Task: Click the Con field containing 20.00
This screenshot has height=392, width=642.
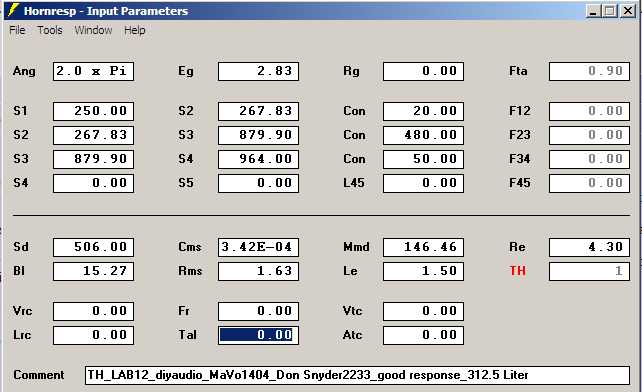Action: [423, 111]
